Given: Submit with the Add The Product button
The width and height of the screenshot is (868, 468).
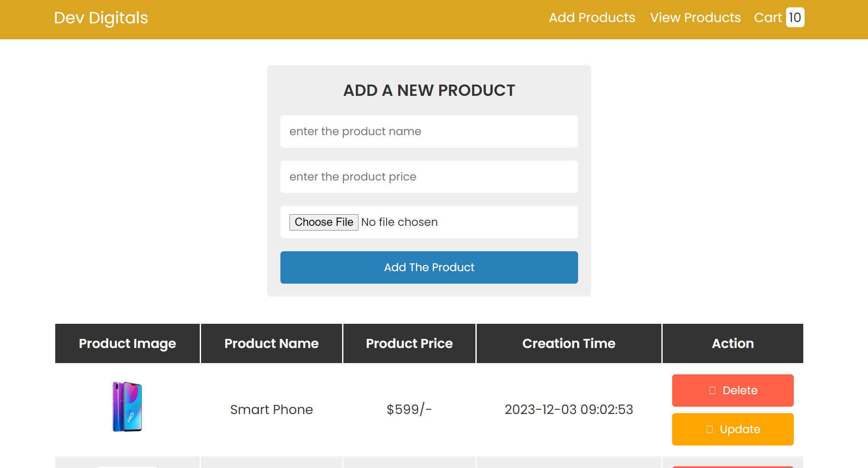Looking at the screenshot, I should tap(429, 267).
